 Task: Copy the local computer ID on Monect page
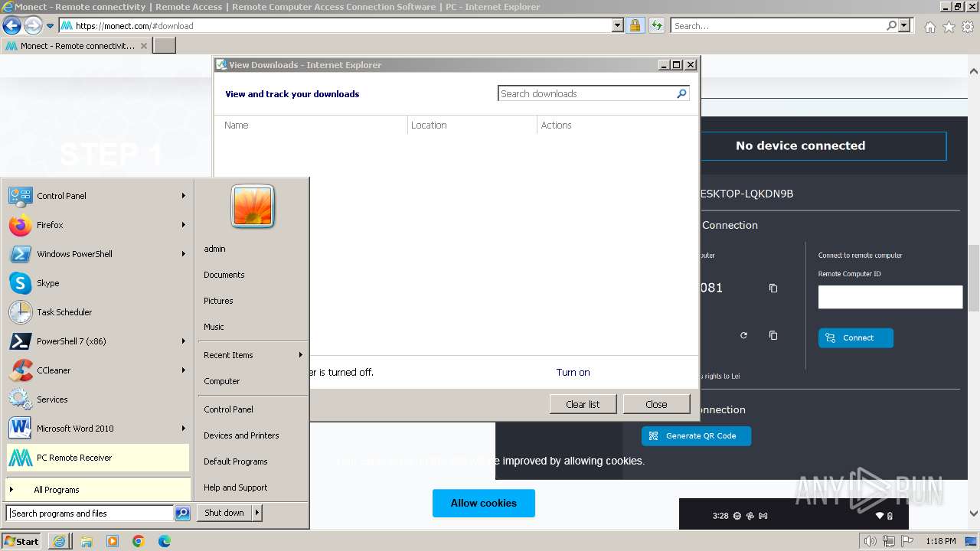click(773, 288)
